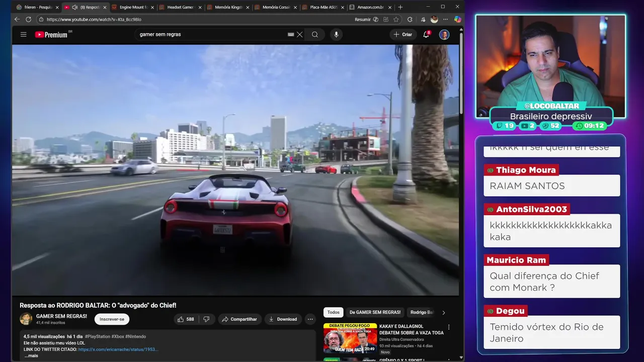Open the x.com ericarrache status link
644x362 pixels.
118,349
